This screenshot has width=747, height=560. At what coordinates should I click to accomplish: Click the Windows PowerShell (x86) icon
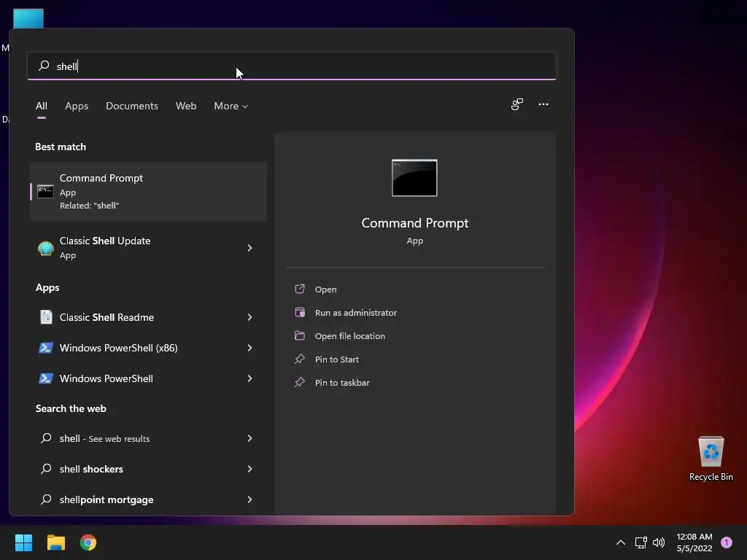click(x=46, y=348)
